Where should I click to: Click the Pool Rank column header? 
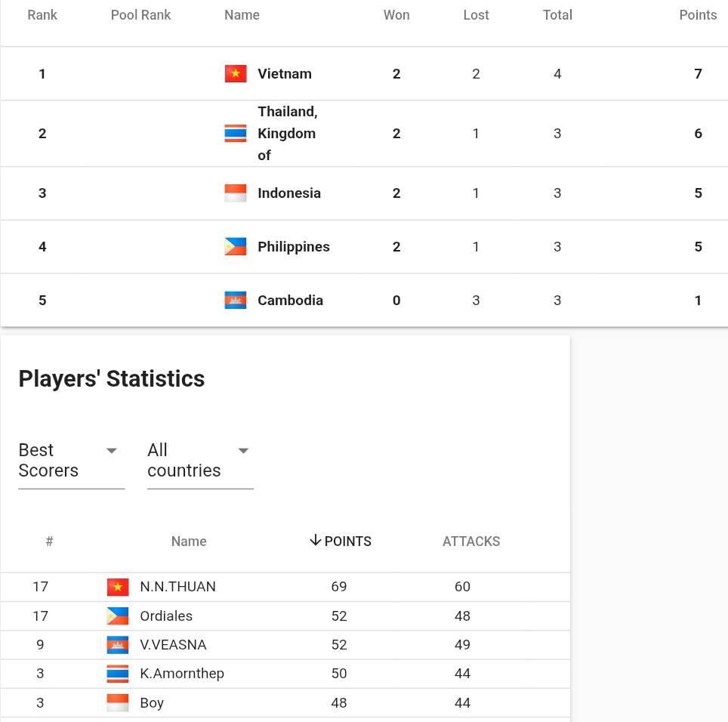(140, 15)
